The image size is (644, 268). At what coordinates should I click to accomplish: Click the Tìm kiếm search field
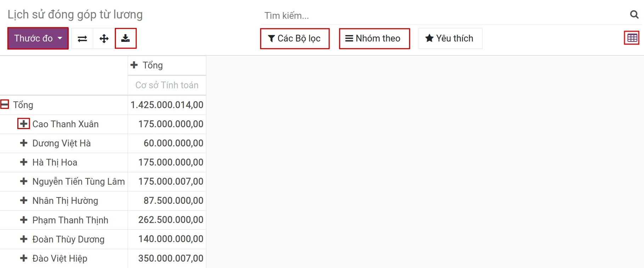[443, 16]
